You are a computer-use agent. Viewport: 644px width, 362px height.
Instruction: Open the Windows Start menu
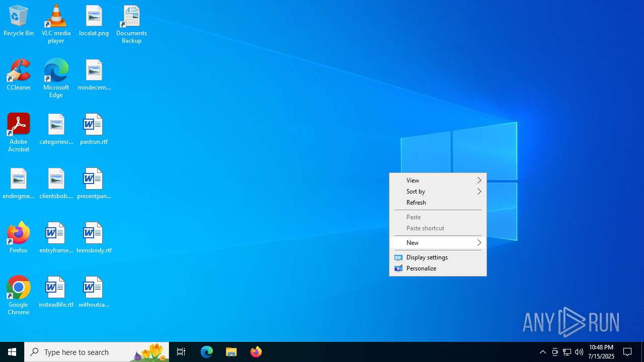point(12,352)
